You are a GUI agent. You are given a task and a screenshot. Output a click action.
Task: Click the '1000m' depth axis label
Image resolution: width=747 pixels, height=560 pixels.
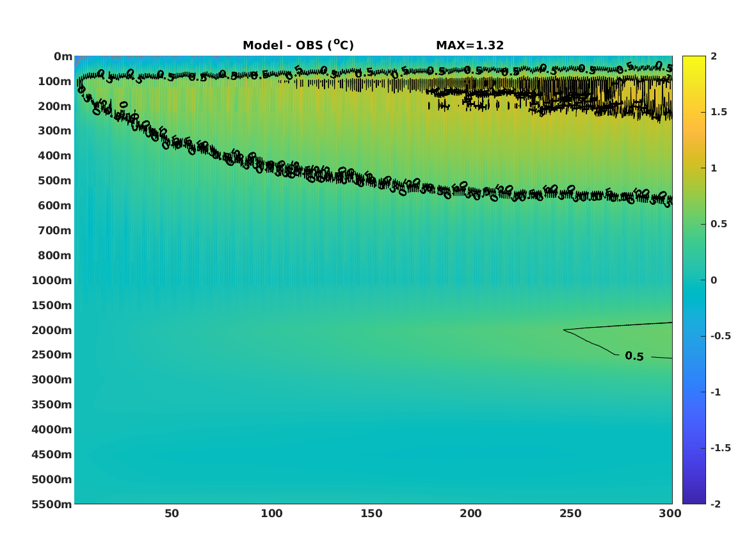click(x=52, y=280)
